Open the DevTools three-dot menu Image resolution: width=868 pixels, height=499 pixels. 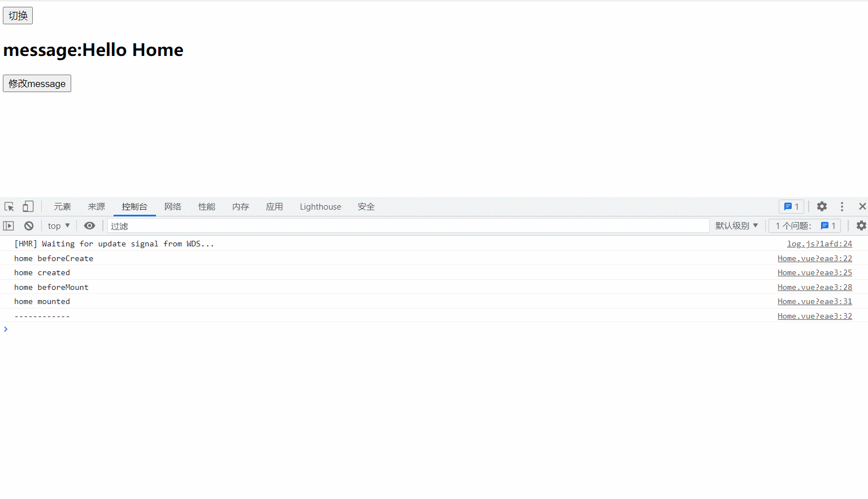(x=842, y=207)
